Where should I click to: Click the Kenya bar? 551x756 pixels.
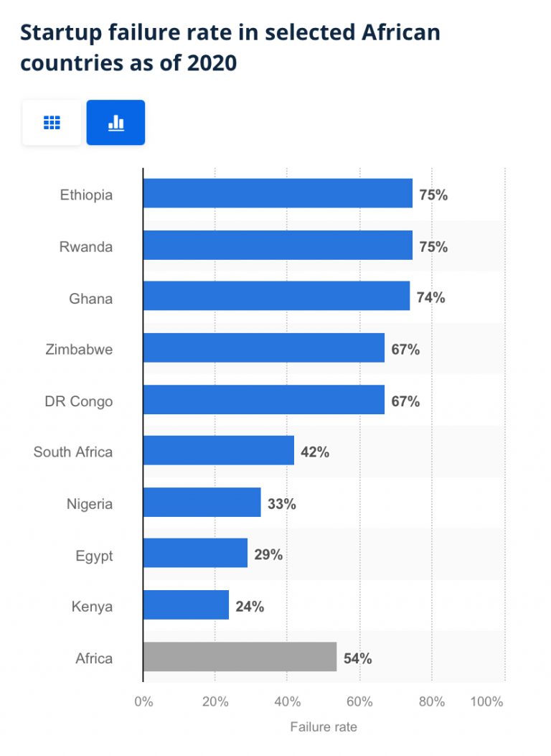tap(186, 607)
